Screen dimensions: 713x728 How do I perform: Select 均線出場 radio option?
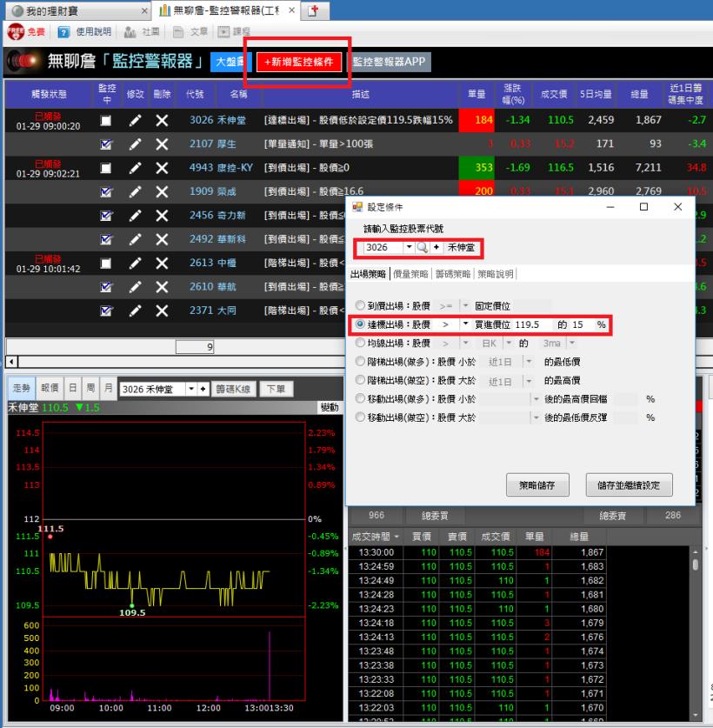pyautogui.click(x=360, y=343)
